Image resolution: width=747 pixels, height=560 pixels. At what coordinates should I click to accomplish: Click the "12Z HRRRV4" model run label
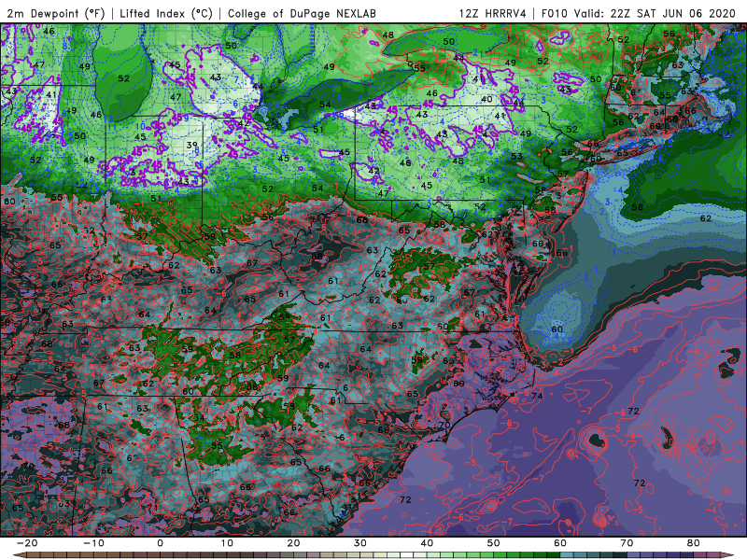(493, 13)
